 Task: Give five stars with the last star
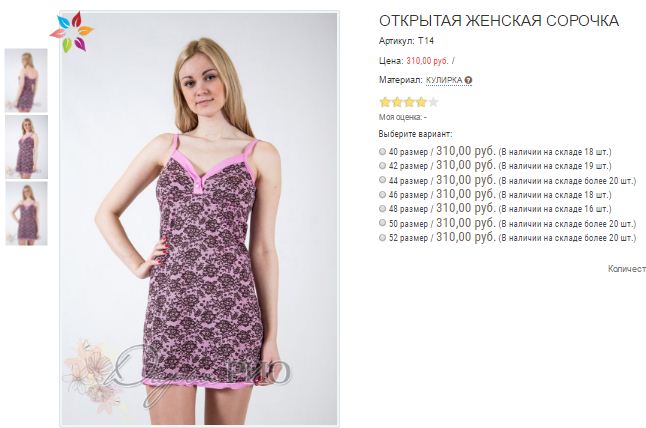click(433, 102)
